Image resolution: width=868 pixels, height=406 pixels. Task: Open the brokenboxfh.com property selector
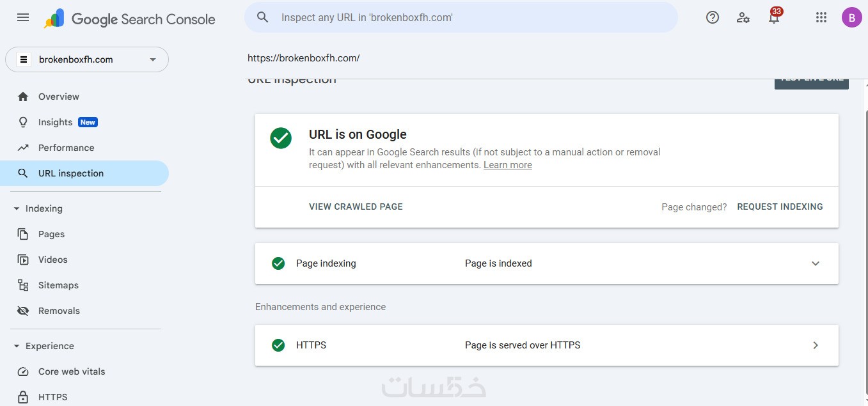coord(87,59)
